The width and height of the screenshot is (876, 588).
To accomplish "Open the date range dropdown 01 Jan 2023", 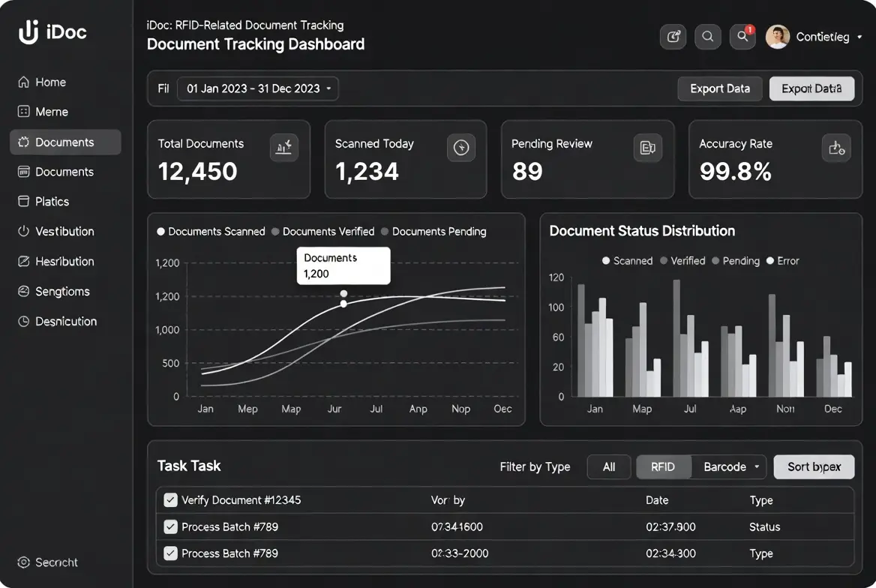I will click(x=258, y=88).
